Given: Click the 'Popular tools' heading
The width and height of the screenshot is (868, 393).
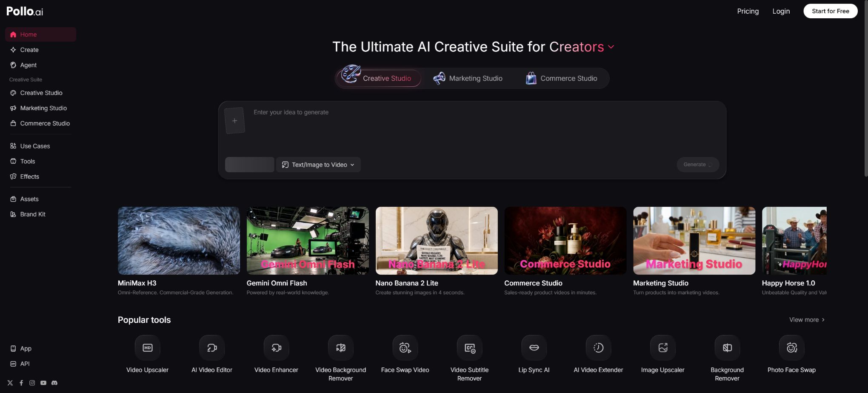Looking at the screenshot, I should point(144,320).
